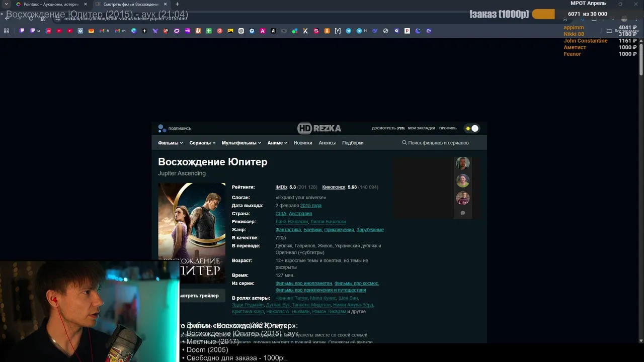Open the black sparkle star bookmark

pyautogui.click(x=144, y=31)
